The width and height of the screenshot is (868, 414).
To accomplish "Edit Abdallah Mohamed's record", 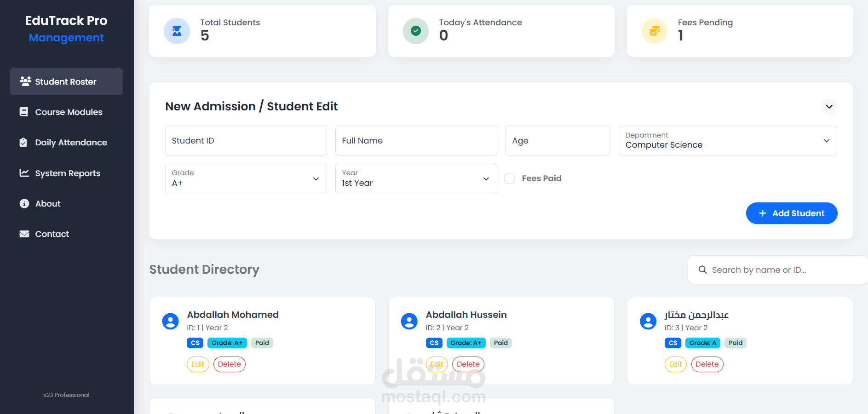I will coord(198,364).
